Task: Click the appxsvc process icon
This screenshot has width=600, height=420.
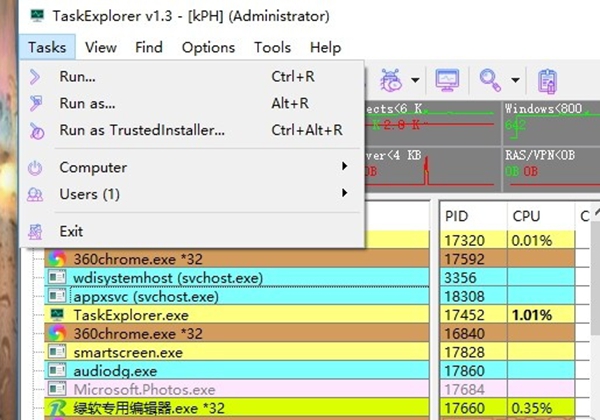Action: (57, 296)
